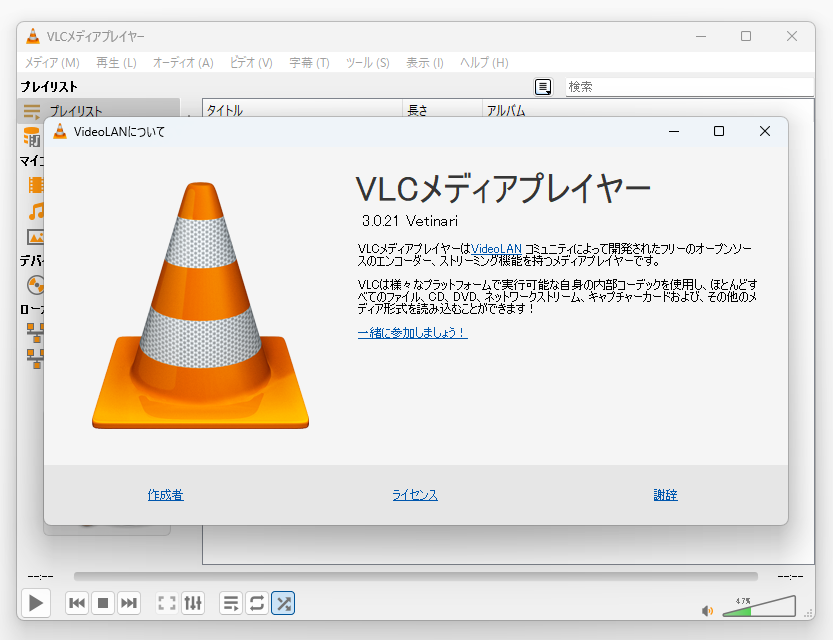Click the fullscreen video icon
The height and width of the screenshot is (640, 833).
tap(167, 603)
